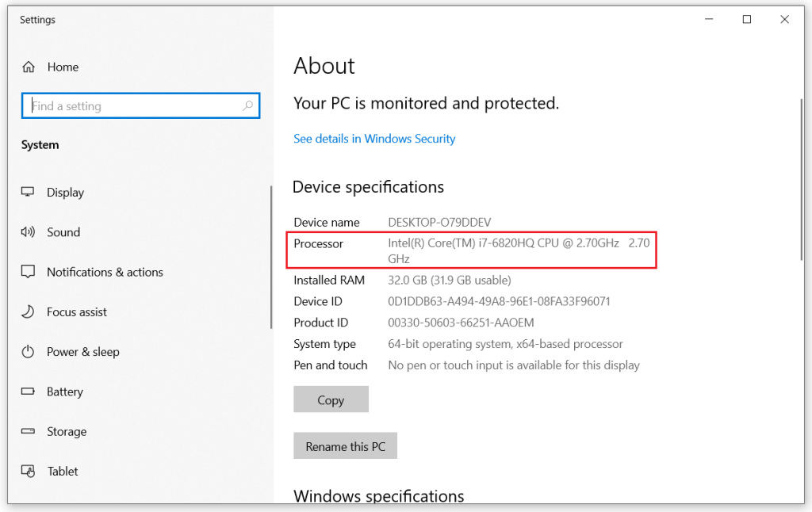The image size is (812, 512).
Task: Open Battery settings via the battery icon
Action: [x=28, y=392]
